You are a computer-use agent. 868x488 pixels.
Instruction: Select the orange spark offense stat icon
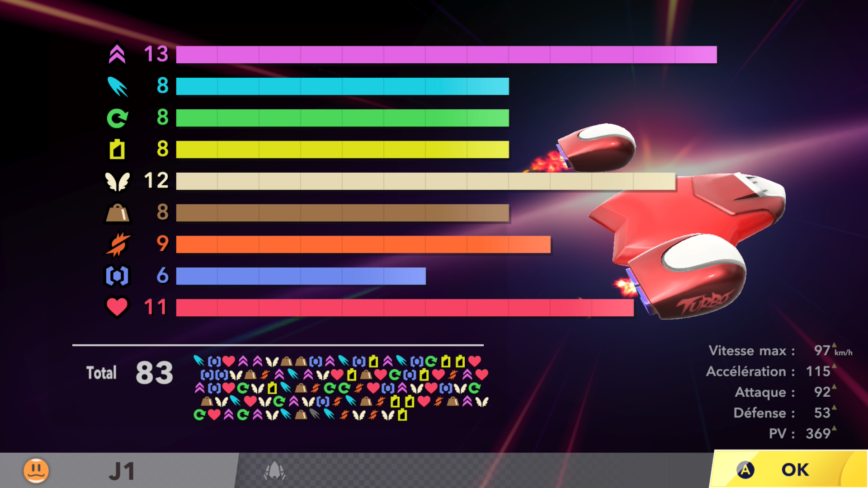118,244
